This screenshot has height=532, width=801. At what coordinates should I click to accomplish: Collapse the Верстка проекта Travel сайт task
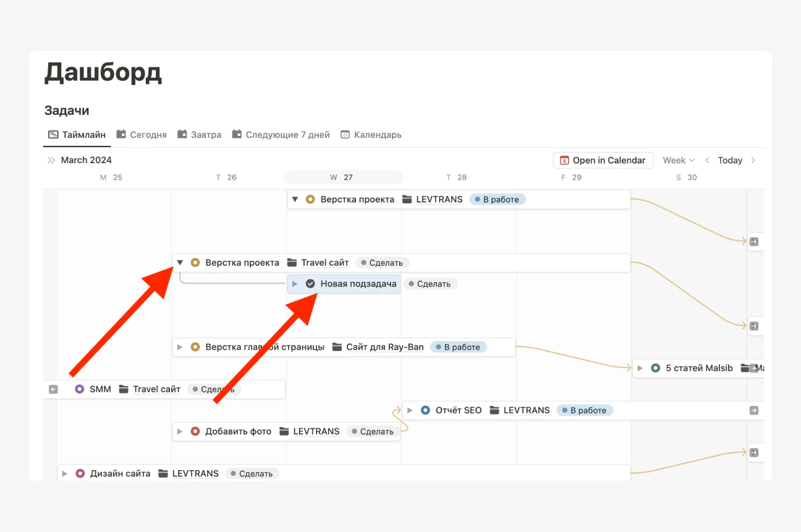point(180,263)
